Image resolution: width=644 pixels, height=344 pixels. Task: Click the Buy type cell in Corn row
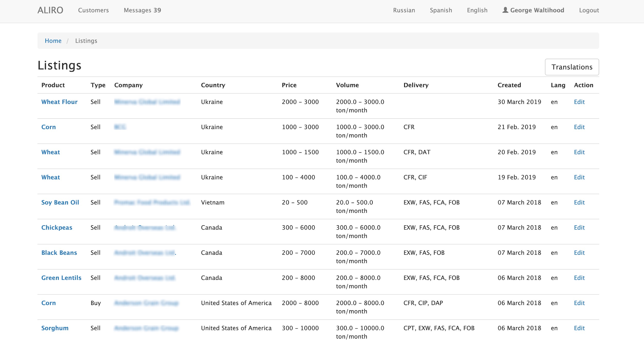[x=96, y=303]
